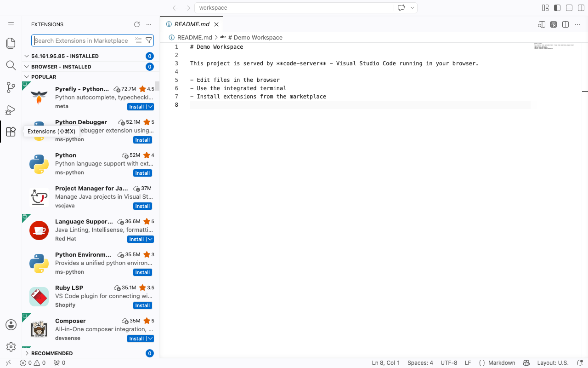Open the Explorer view

coord(11,43)
